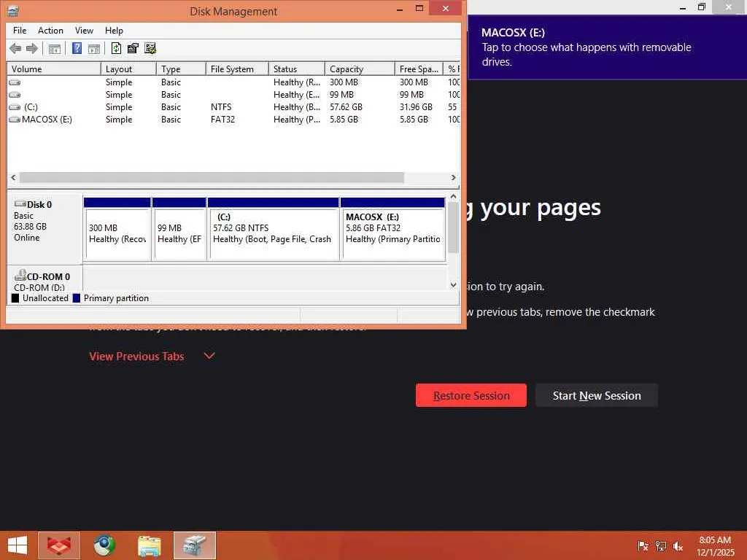Click the graphical view scroll up arrow
The height and width of the screenshot is (560, 747).
[453, 196]
